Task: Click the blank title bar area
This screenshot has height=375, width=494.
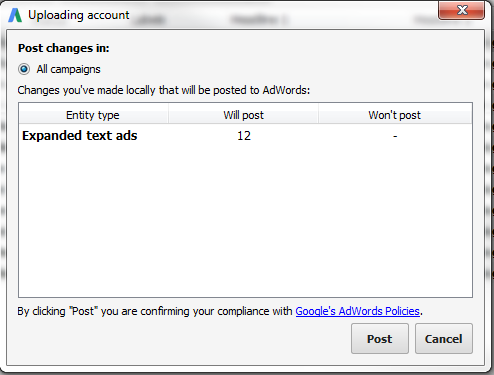Action: click(x=283, y=15)
